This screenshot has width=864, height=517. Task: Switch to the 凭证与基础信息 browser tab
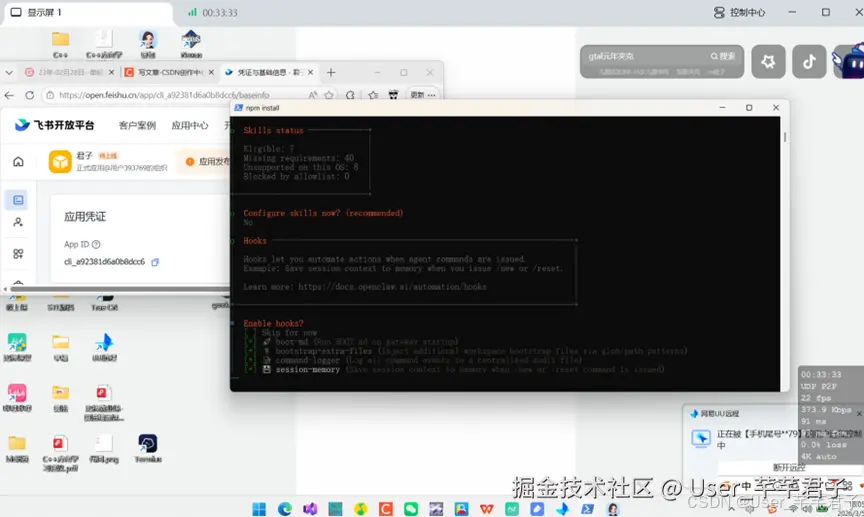click(269, 72)
